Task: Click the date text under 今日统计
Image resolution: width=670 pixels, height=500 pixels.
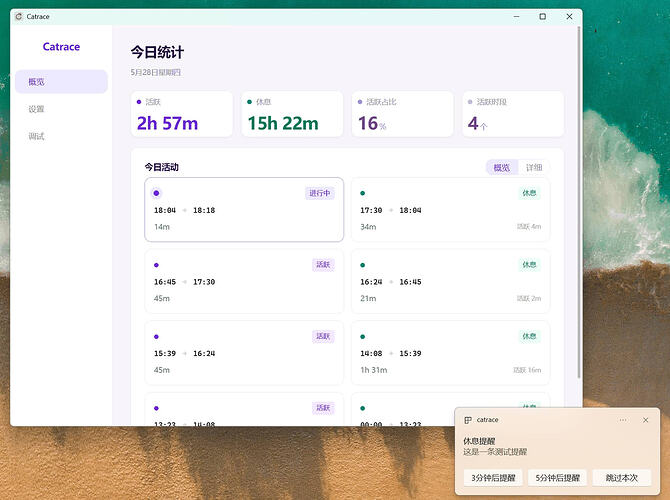Action: tap(156, 73)
